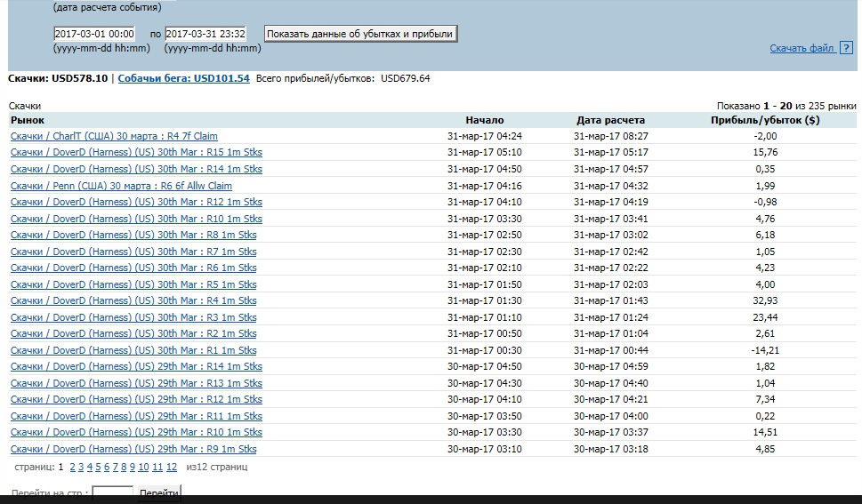Open DoverD 30th Mar R6 1m Stks market
862x504 pixels.
pos(133,268)
